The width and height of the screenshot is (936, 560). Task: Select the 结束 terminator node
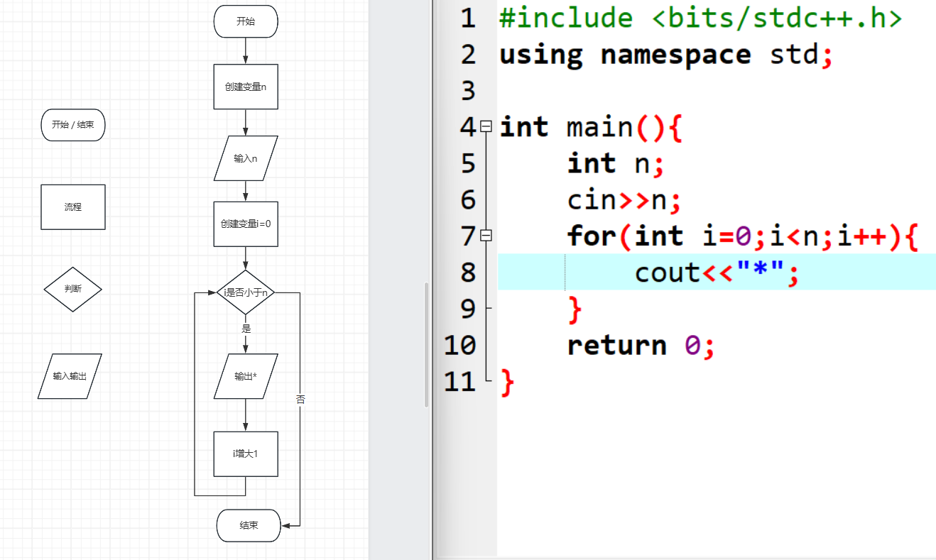point(249,525)
